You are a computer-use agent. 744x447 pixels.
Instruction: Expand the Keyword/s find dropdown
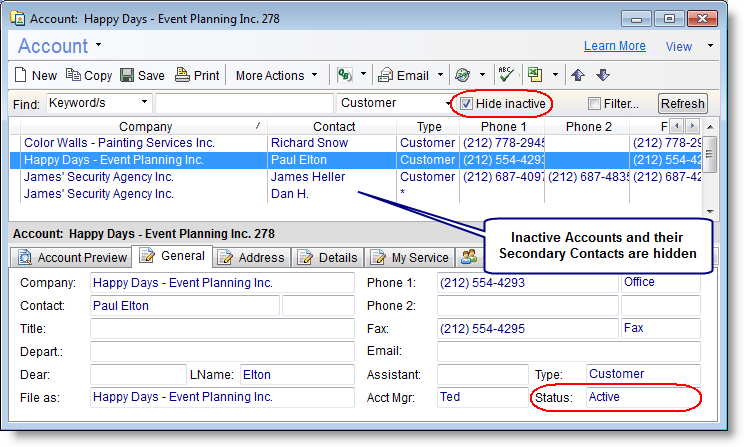pos(145,102)
